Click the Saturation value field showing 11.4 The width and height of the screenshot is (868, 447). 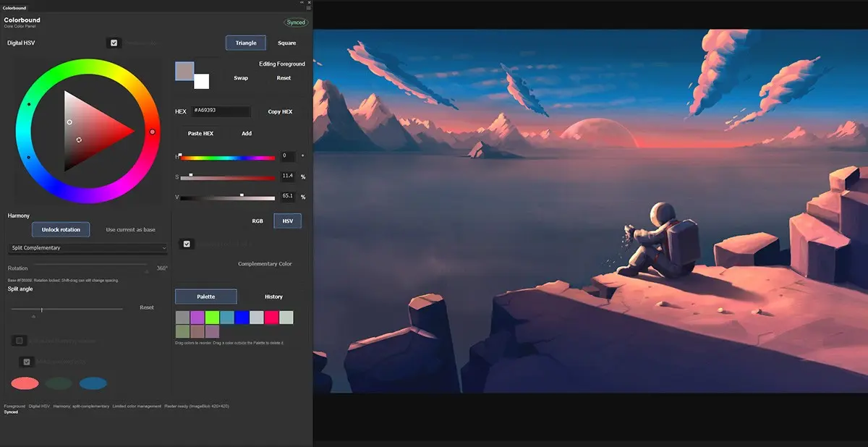pos(288,176)
